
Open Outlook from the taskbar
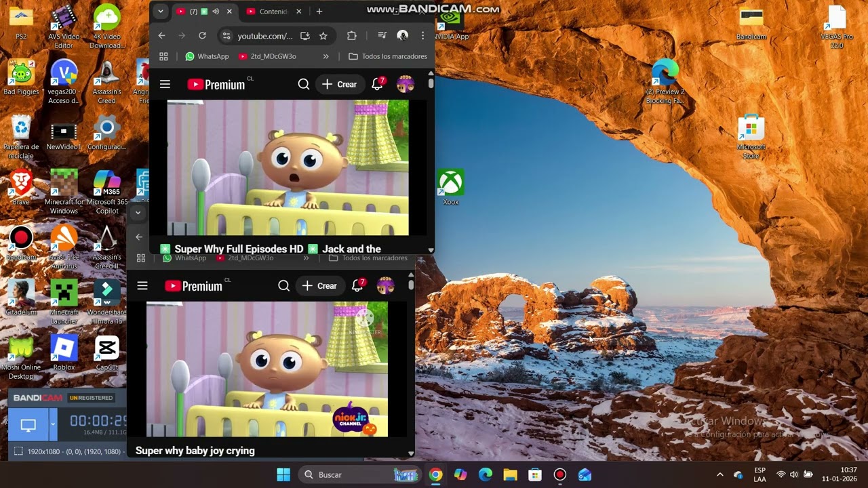(585, 474)
